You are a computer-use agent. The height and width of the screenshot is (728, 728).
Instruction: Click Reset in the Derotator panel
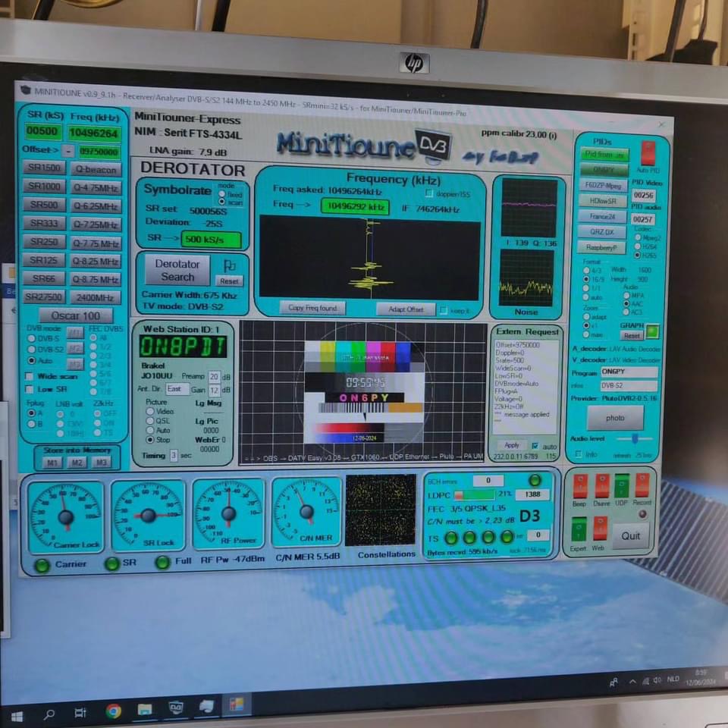[x=229, y=281]
